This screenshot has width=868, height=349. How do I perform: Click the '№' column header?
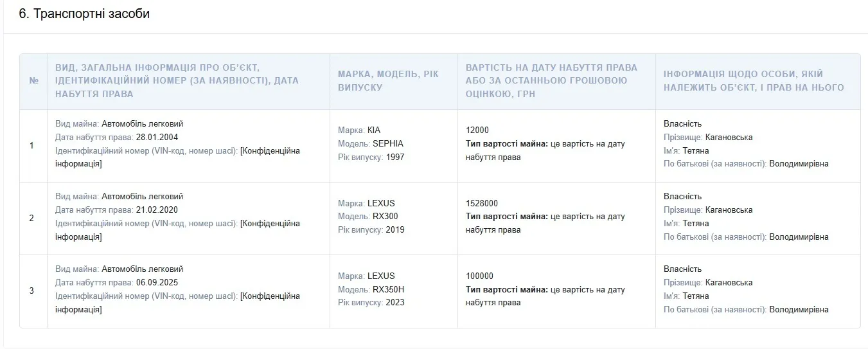pos(33,82)
